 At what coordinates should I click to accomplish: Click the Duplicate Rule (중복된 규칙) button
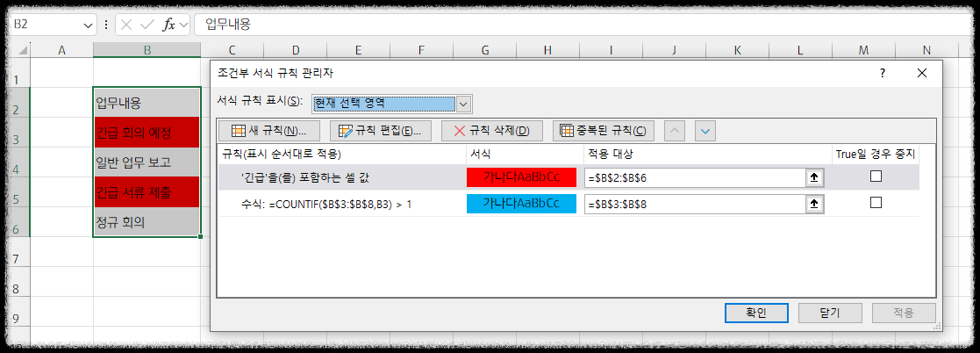coord(603,131)
